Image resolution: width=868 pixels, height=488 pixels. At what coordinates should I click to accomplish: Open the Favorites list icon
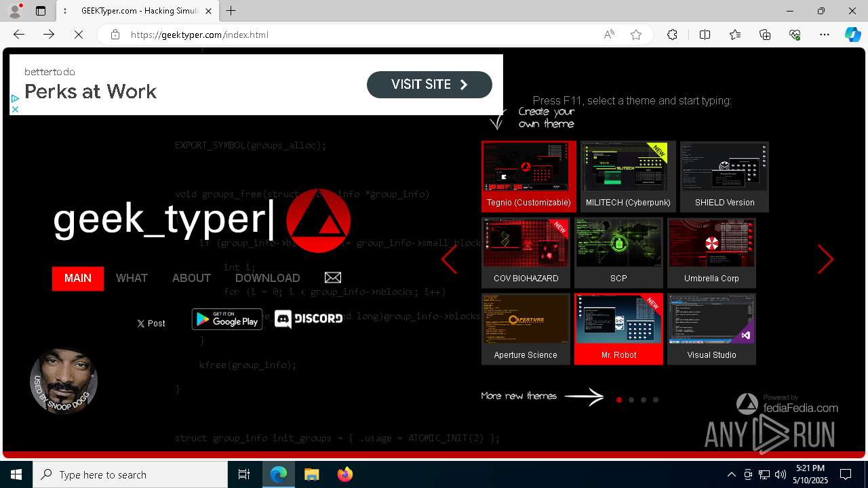coord(735,35)
